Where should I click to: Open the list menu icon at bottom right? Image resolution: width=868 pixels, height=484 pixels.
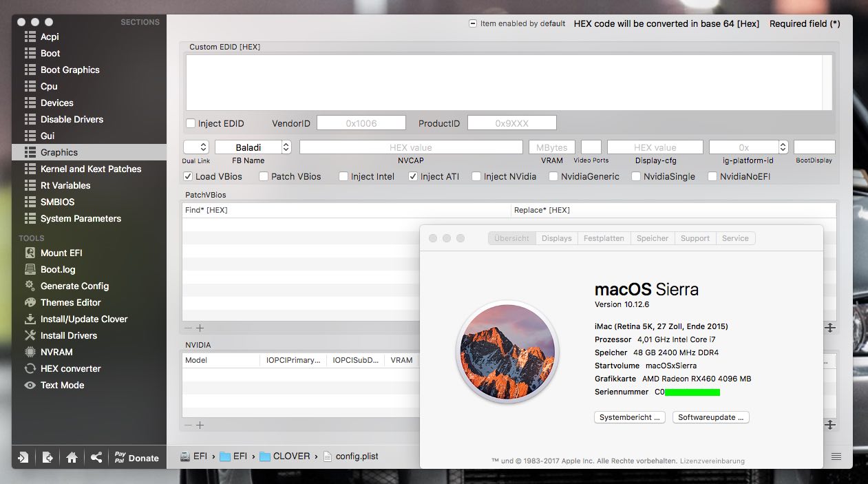(x=836, y=456)
